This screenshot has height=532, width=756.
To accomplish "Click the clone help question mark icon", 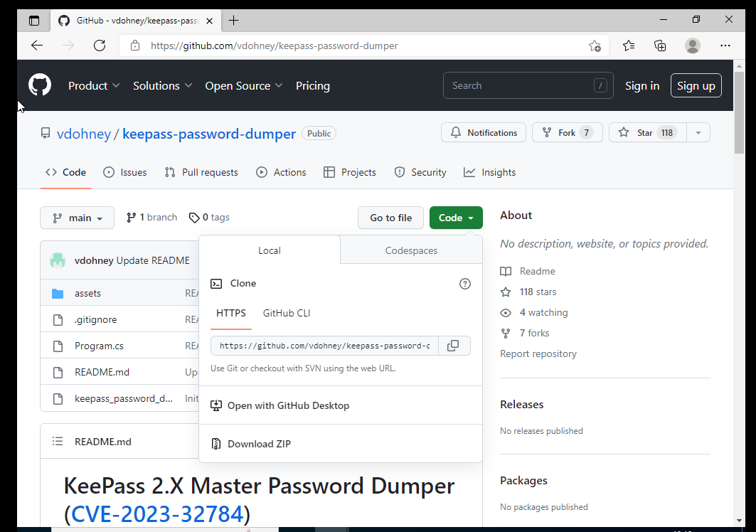I will click(x=465, y=284).
